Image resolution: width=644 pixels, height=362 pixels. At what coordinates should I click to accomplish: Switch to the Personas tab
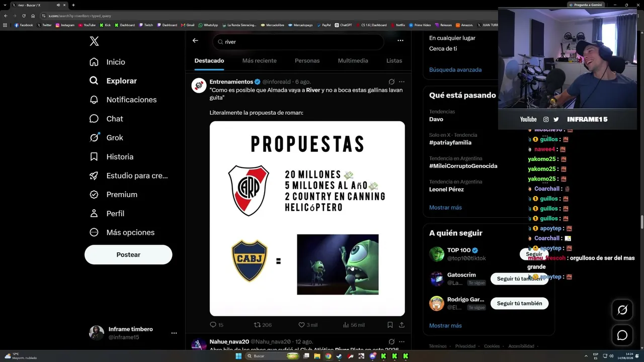[x=307, y=61]
